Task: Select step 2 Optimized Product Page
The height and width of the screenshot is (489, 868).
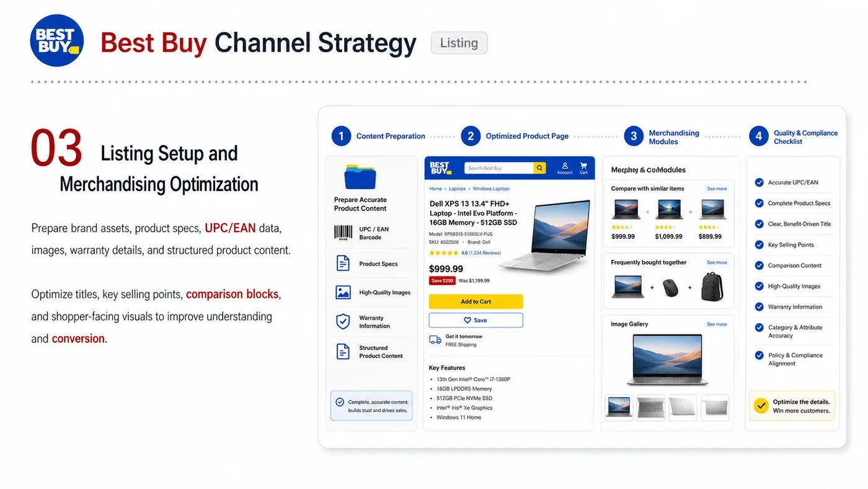Action: (x=515, y=136)
